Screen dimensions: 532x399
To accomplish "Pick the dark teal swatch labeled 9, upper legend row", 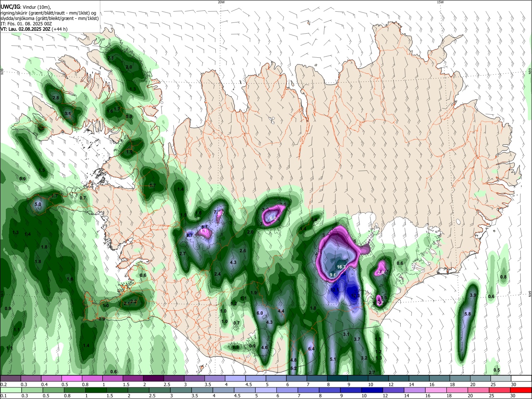I will pos(358,379).
